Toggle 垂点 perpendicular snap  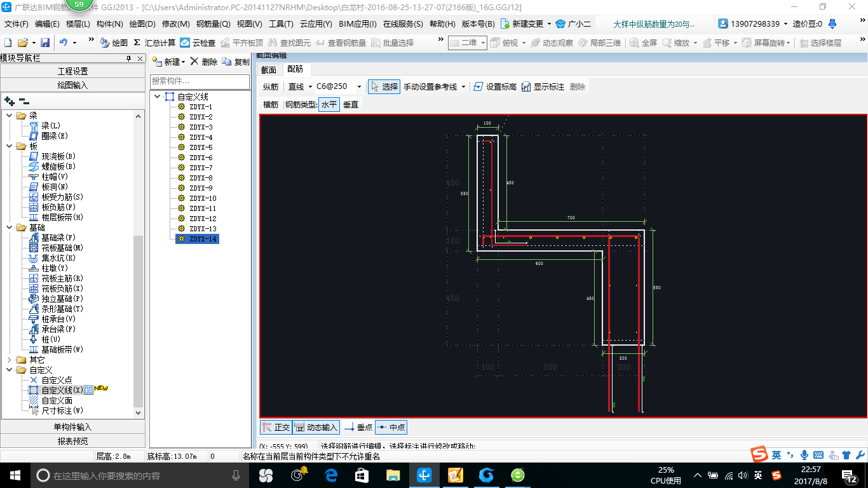pyautogui.click(x=358, y=428)
